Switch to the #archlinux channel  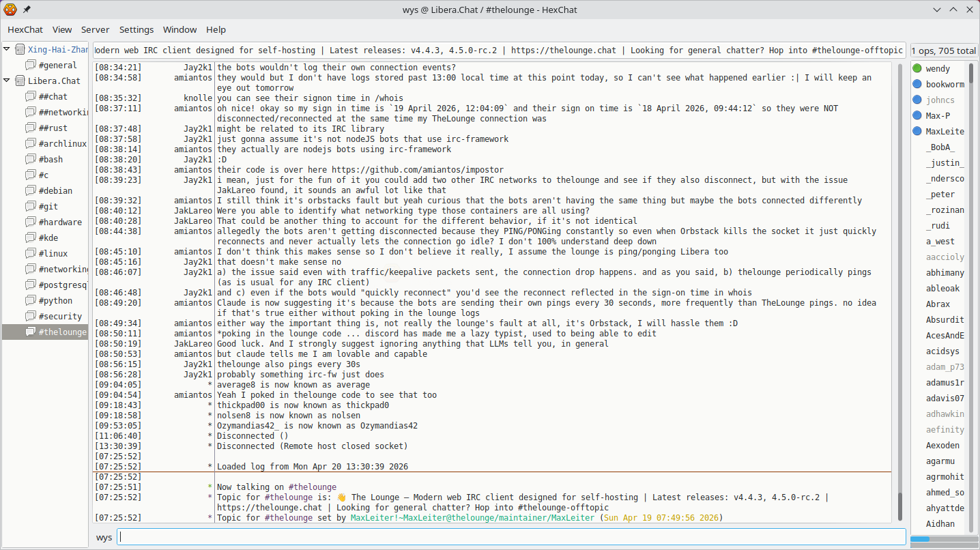[x=63, y=144]
